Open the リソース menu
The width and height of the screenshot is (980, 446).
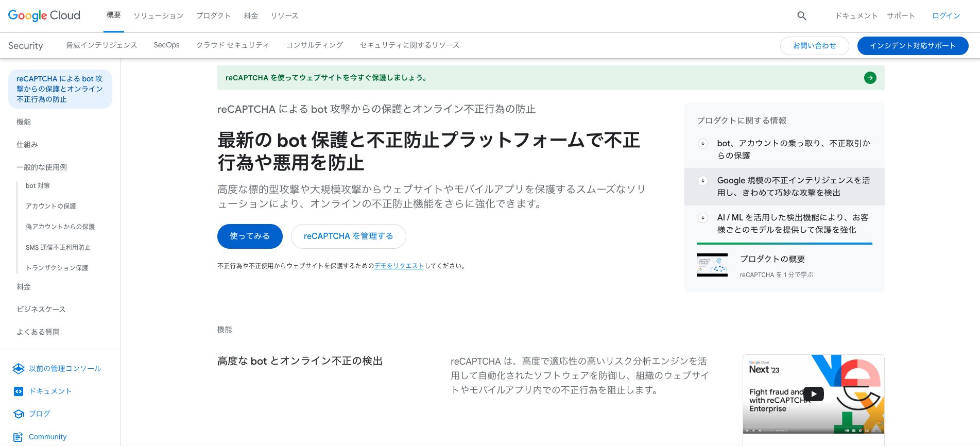[x=284, y=16]
